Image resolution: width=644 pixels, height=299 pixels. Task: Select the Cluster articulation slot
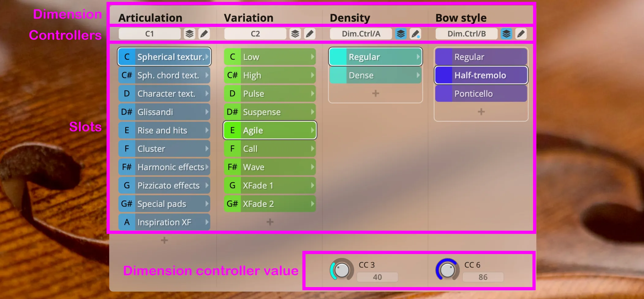[x=164, y=149]
